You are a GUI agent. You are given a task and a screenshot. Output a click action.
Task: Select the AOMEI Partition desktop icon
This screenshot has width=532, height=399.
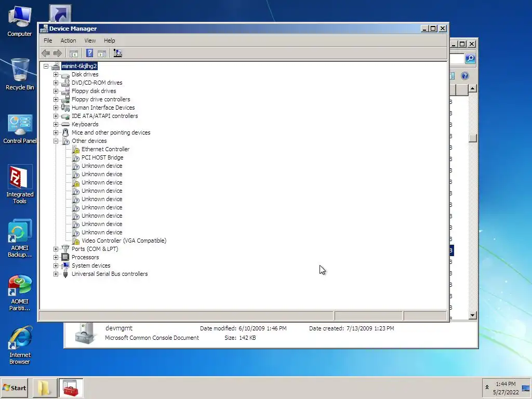coord(20,293)
